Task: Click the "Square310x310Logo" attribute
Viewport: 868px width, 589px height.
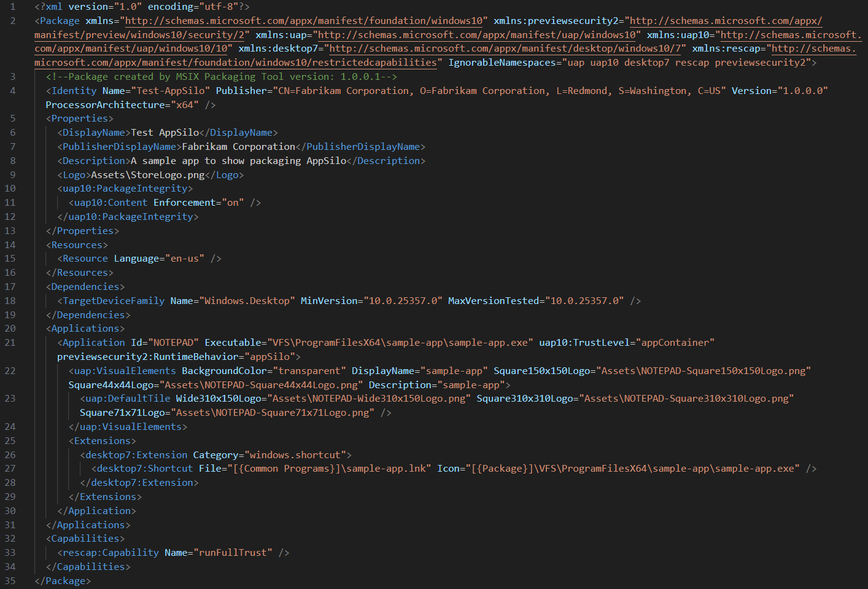Action: 525,399
